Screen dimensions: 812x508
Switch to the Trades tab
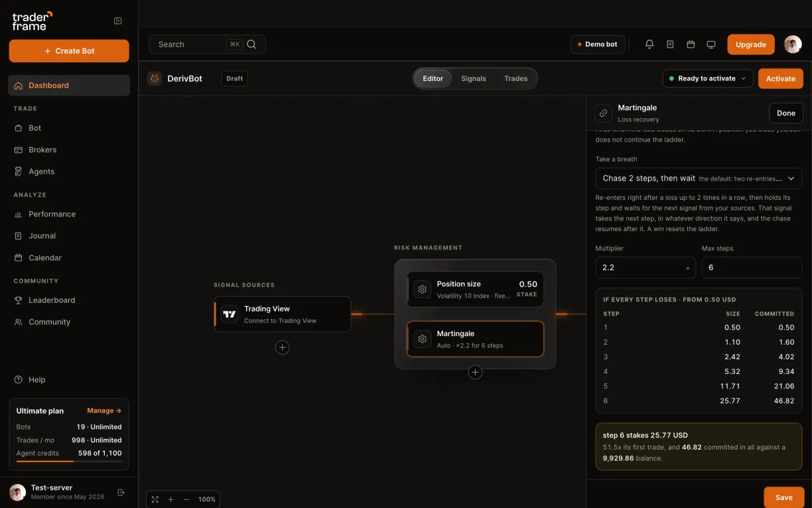pyautogui.click(x=516, y=78)
